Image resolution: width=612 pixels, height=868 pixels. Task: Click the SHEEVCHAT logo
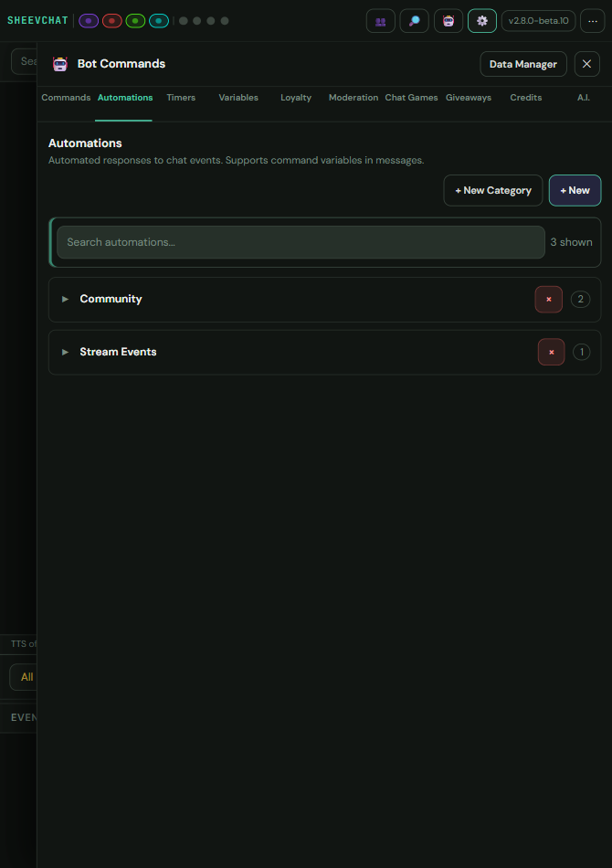(37, 20)
